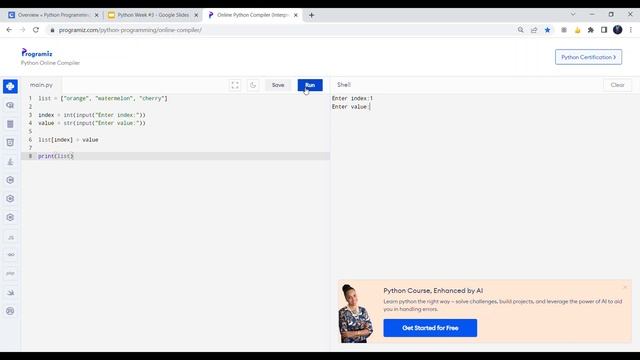Click code line 1 with the list definition
This screenshot has width=640, height=360.
tap(103, 98)
